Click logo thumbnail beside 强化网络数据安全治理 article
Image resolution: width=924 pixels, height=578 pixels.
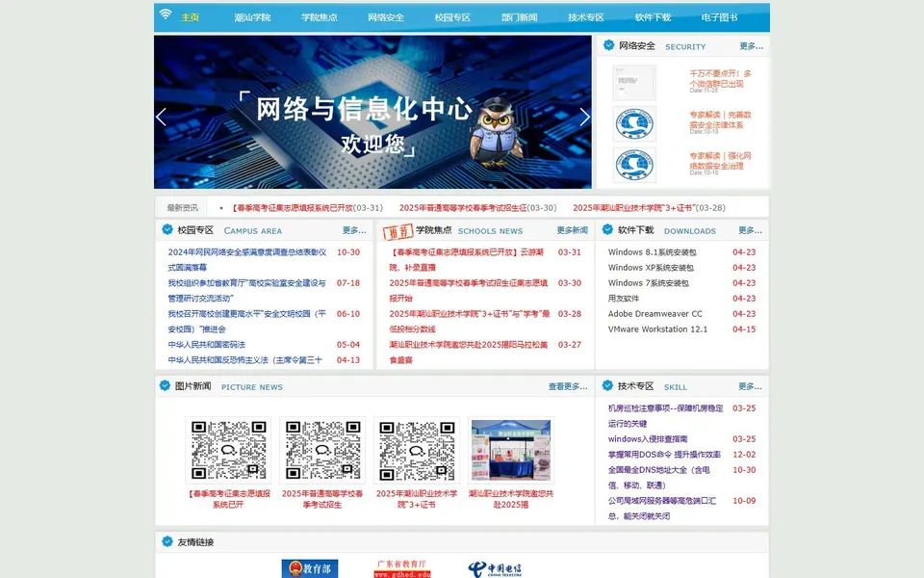tap(634, 165)
